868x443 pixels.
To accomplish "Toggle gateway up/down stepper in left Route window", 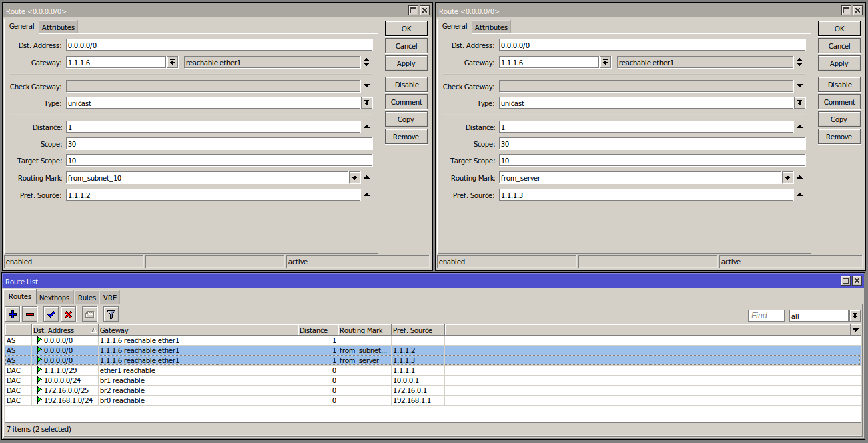I will (x=366, y=62).
